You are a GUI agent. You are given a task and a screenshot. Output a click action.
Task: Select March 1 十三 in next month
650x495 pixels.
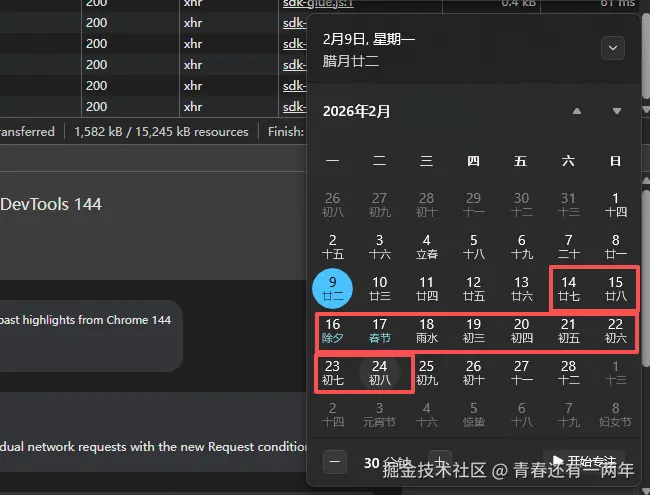616,372
